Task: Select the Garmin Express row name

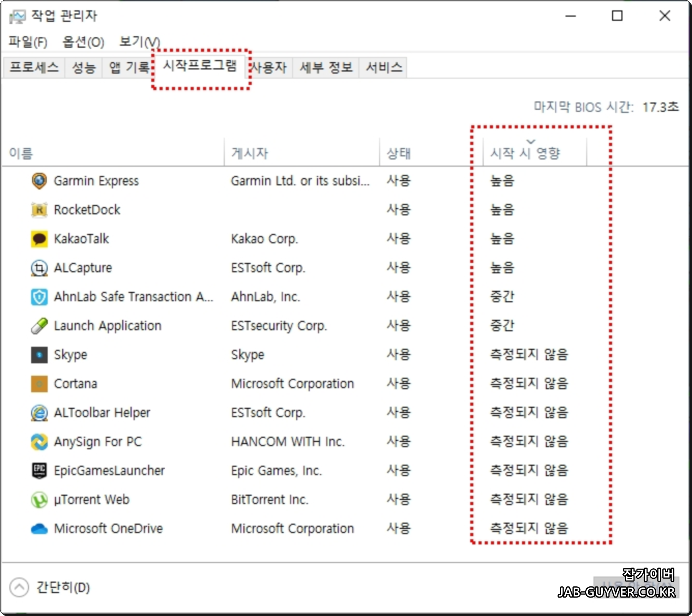Action: click(96, 181)
